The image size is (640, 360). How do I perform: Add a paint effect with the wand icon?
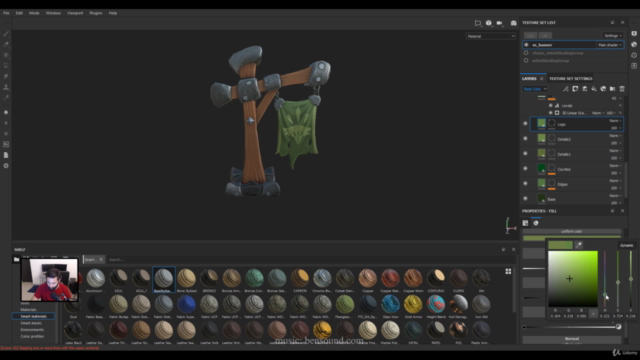point(566,89)
